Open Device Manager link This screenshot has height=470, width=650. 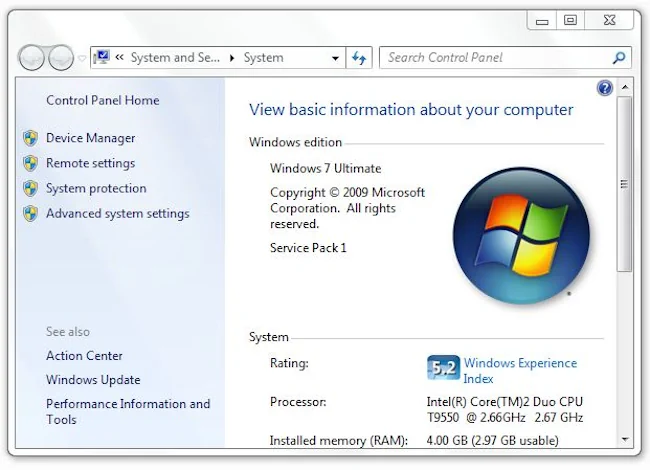pos(90,138)
